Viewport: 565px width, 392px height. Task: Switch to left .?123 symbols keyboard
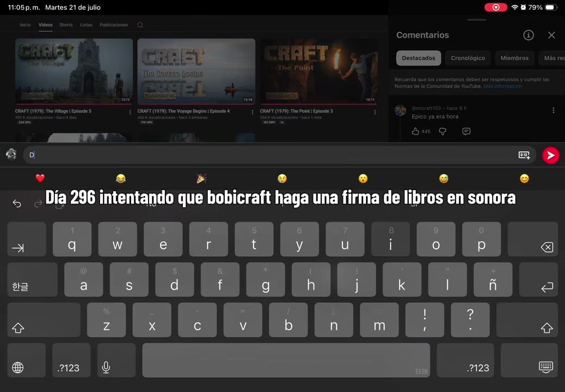(x=71, y=360)
